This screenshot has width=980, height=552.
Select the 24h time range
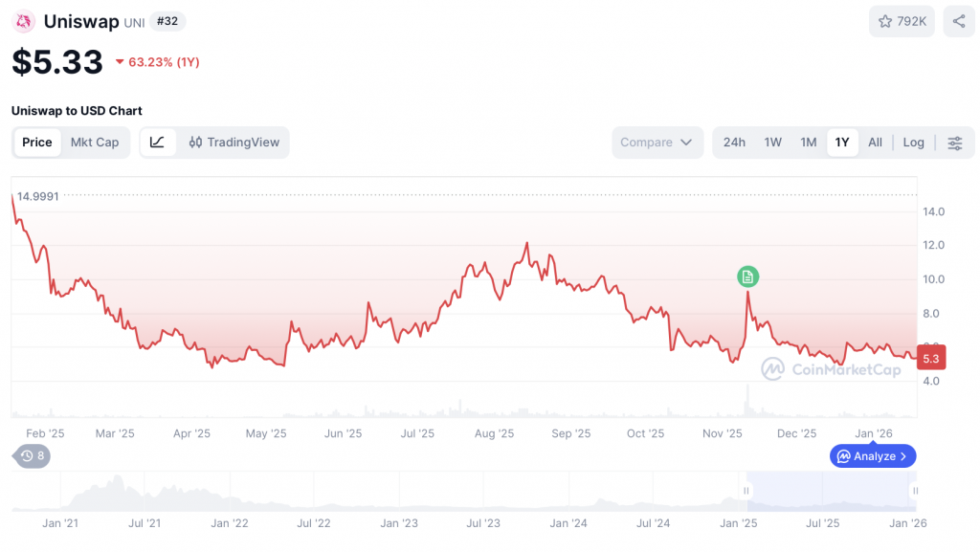(734, 143)
